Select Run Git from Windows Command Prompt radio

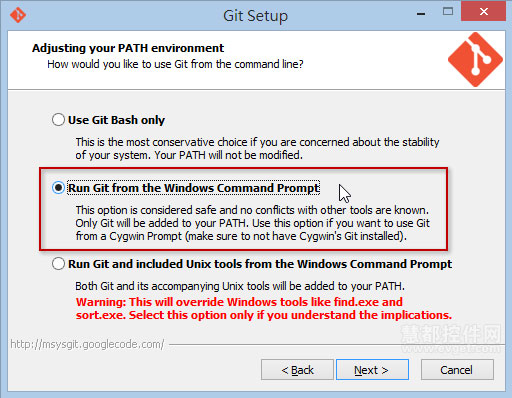58,188
